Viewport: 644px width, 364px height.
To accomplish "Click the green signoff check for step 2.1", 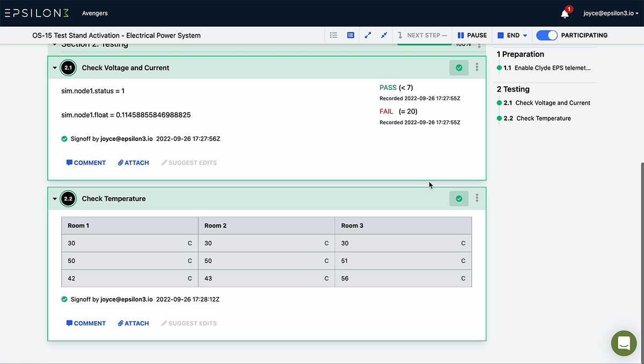I will click(x=459, y=68).
